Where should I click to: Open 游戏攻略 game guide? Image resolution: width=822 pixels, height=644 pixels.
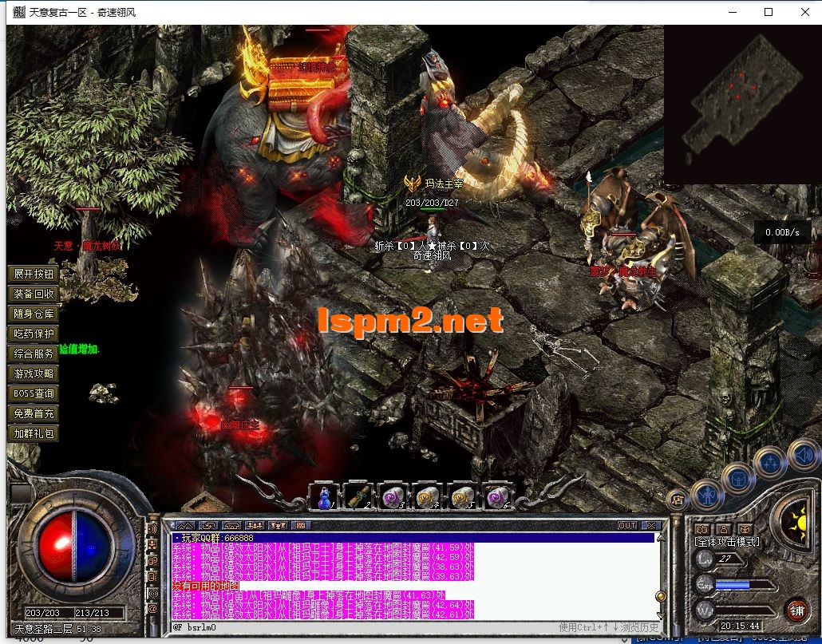[x=34, y=373]
